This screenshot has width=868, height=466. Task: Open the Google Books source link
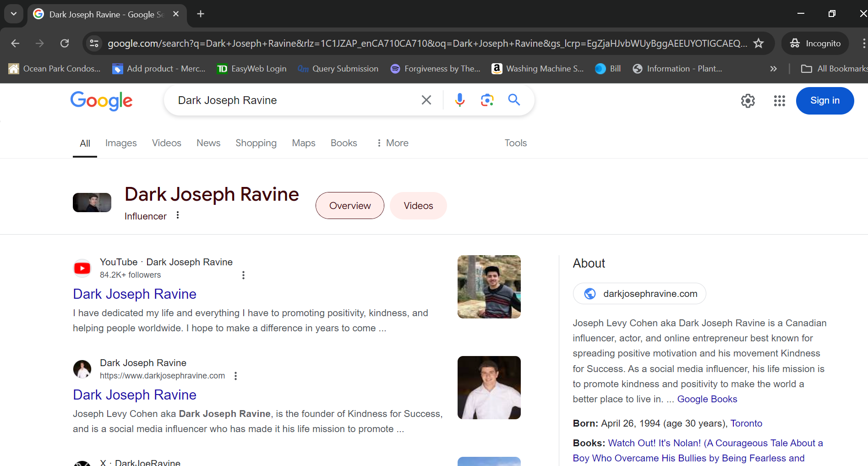(x=707, y=399)
